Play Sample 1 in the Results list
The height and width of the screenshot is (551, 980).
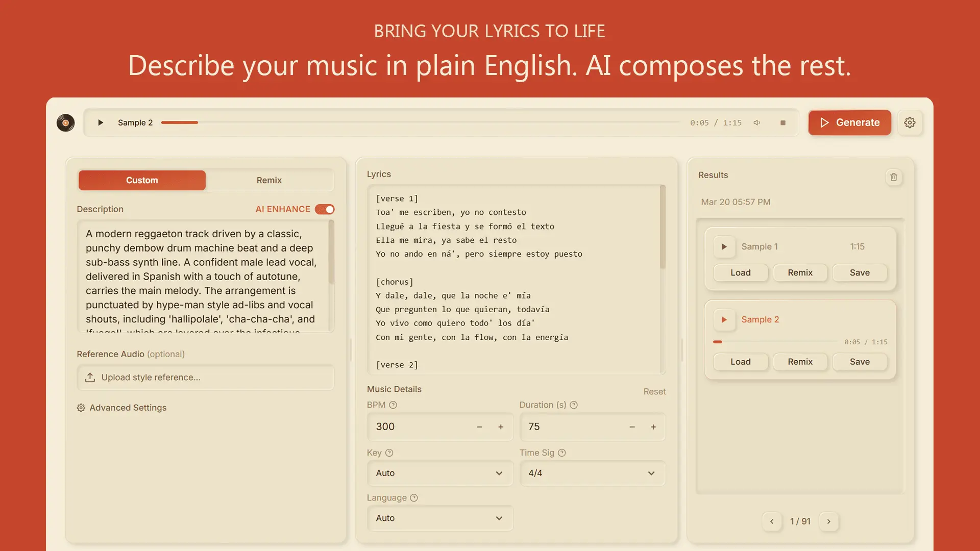tap(724, 246)
